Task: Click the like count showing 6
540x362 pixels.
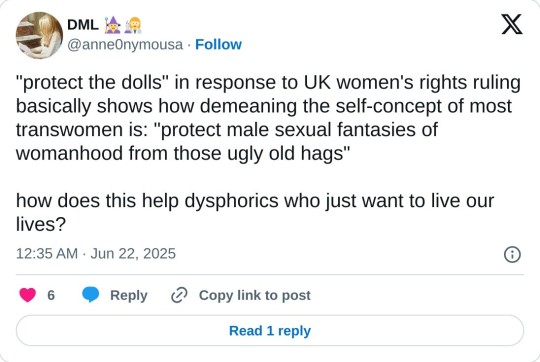Action: (51, 295)
